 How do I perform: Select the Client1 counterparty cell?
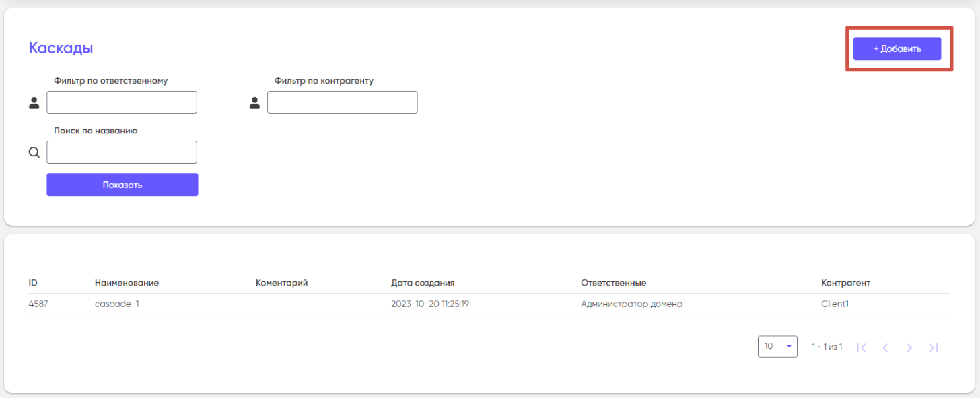[x=835, y=304]
